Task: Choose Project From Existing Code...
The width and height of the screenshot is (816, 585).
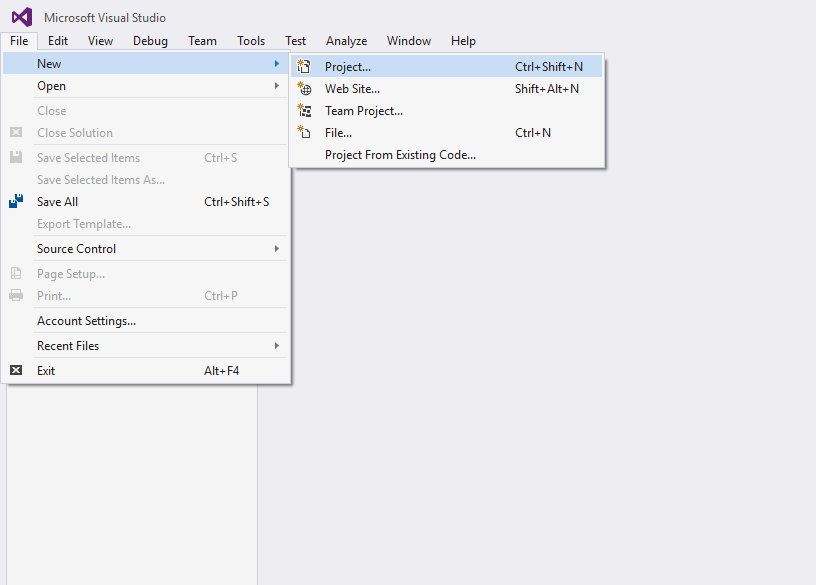Action: tap(447, 155)
